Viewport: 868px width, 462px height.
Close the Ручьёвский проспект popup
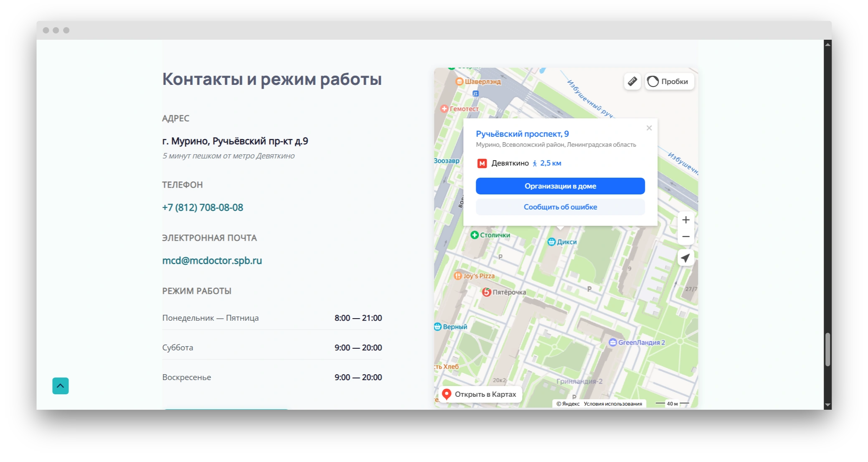point(649,128)
